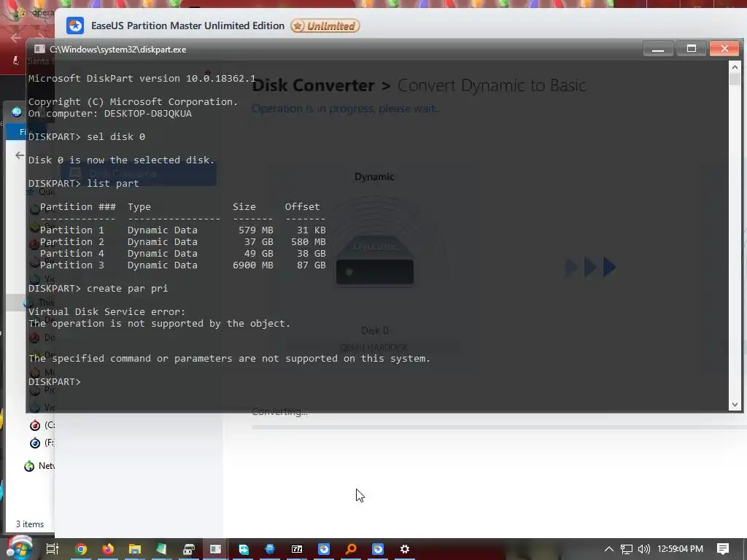The image size is (747, 560).
Task: Click the volume speaker tray icon
Action: coord(643,549)
